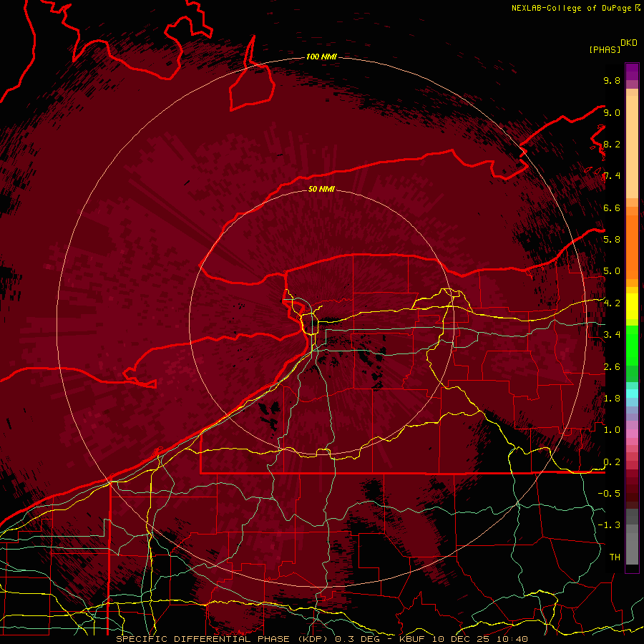The height and width of the screenshot is (644, 644).
Task: Click the 100 NMI range ring label
Action: 321,57
